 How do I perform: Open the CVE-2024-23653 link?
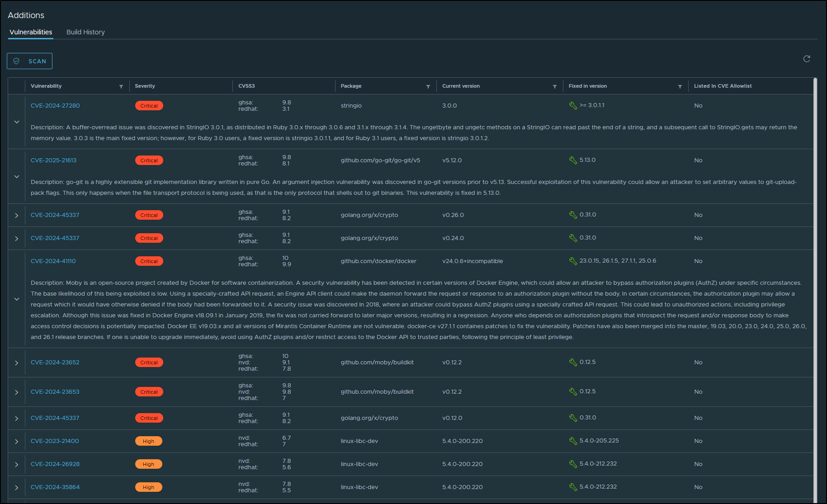click(x=55, y=392)
